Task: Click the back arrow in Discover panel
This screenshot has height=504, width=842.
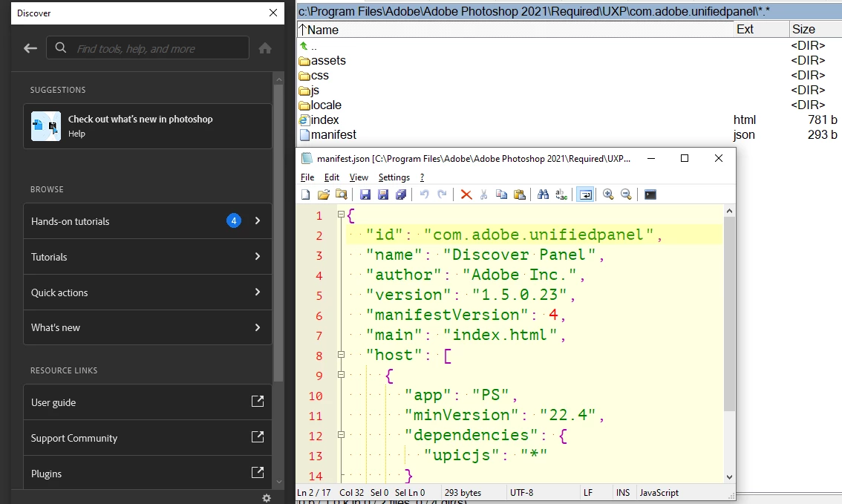Action: pyautogui.click(x=30, y=48)
